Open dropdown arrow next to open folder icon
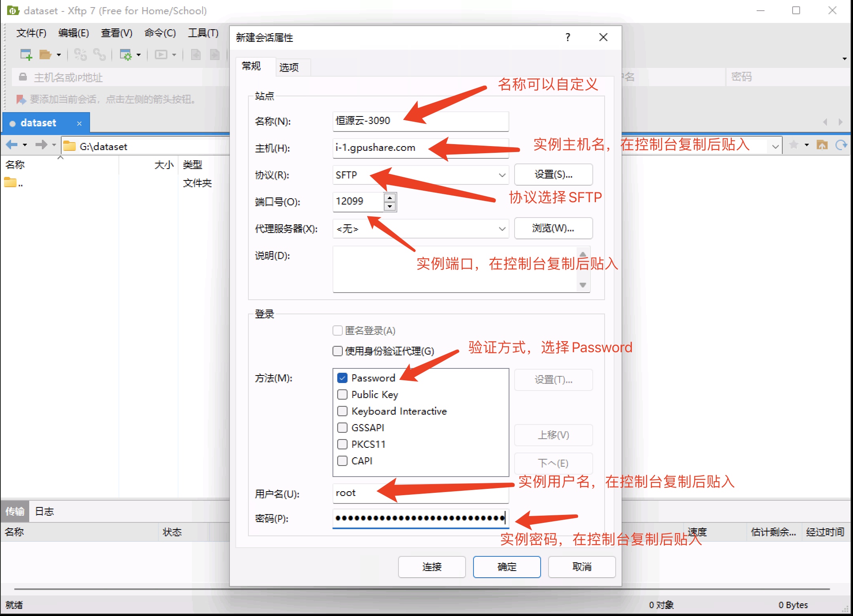The width and height of the screenshot is (853, 616). (59, 55)
